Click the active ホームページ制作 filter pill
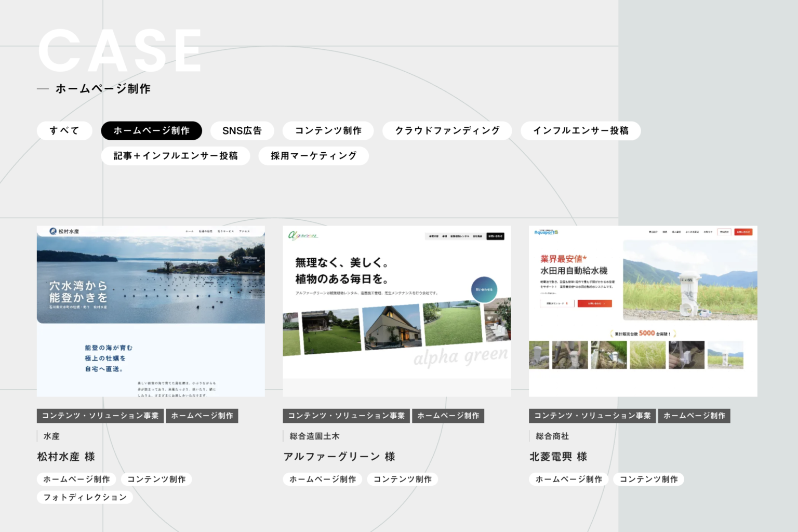 (x=151, y=130)
